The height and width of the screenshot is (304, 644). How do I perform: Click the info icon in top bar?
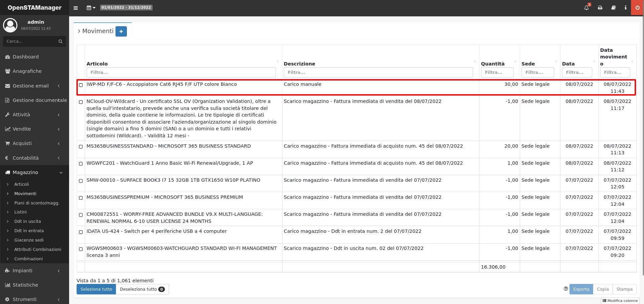tap(625, 8)
